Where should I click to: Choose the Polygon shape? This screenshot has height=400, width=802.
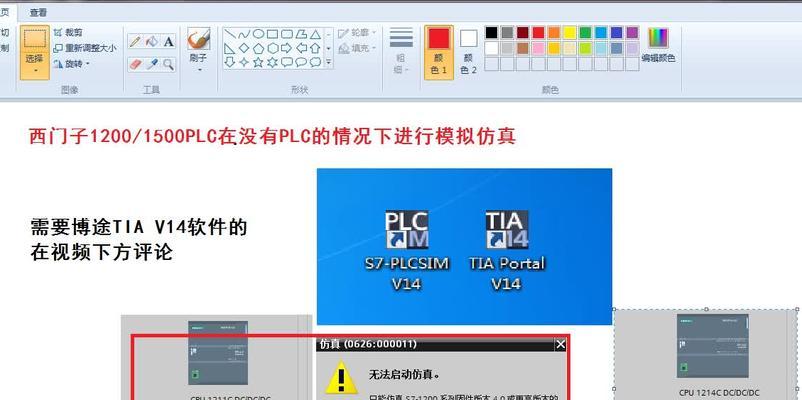pos(301,34)
